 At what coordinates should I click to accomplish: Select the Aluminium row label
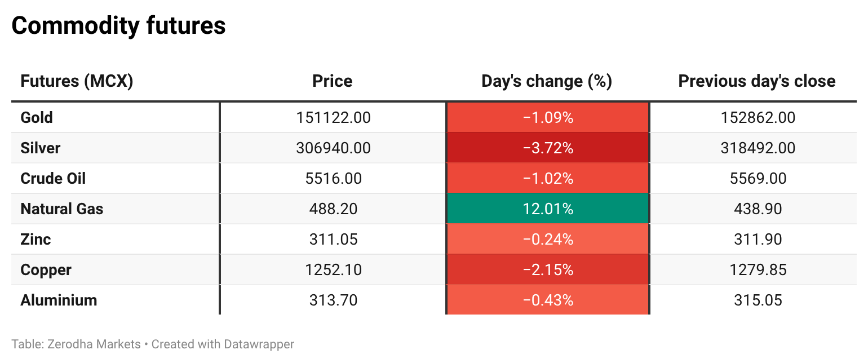click(x=59, y=300)
